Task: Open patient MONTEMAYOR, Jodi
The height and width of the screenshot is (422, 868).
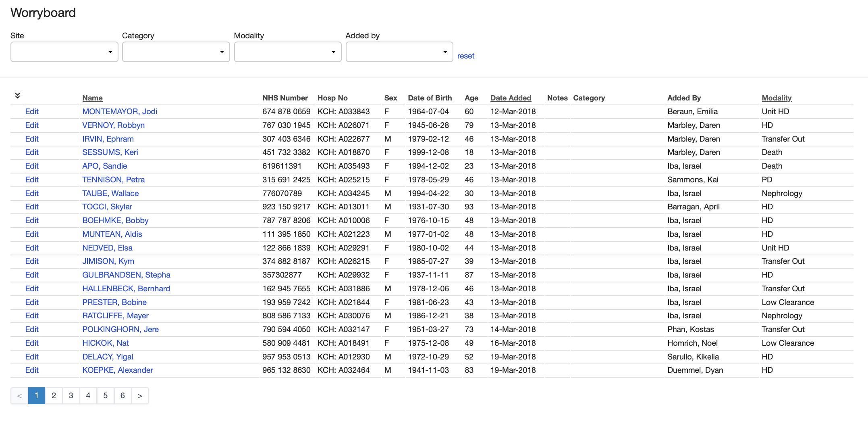Action: (120, 112)
